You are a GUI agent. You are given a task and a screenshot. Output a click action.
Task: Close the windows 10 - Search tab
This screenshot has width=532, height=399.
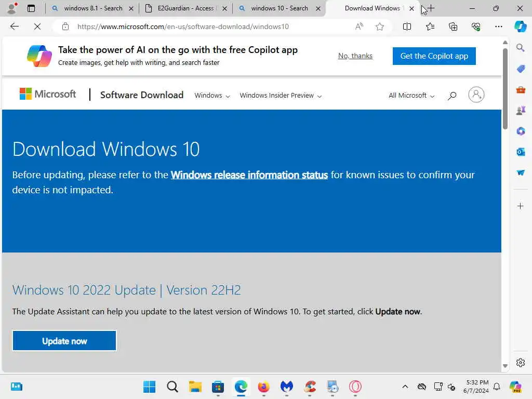click(x=318, y=8)
